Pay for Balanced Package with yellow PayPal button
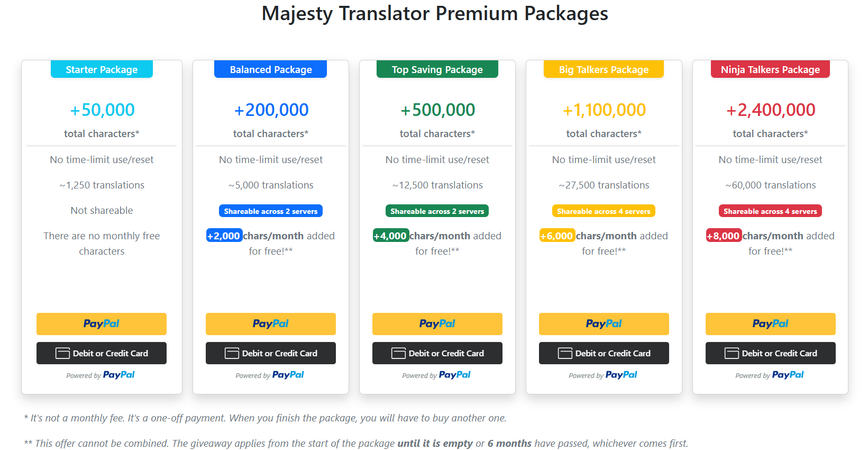The width and height of the screenshot is (868, 450). point(271,324)
